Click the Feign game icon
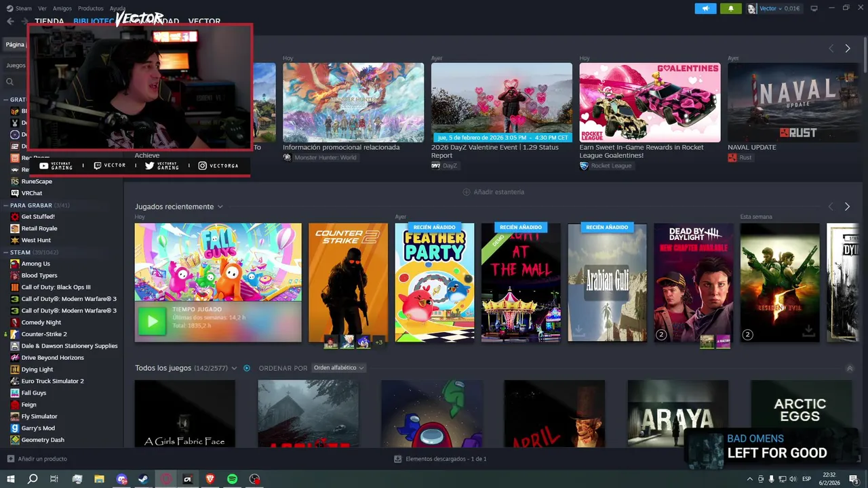 15,405
